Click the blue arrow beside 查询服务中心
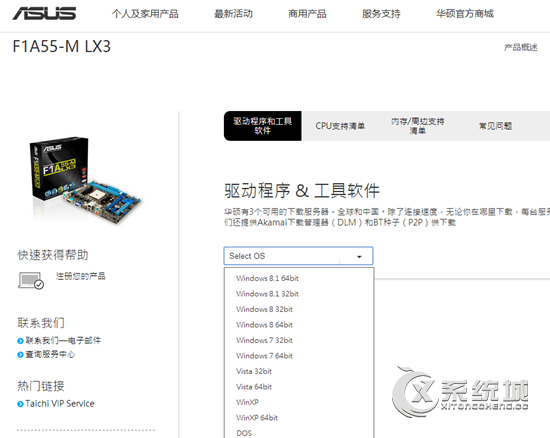The width and height of the screenshot is (550, 438). [x=20, y=355]
